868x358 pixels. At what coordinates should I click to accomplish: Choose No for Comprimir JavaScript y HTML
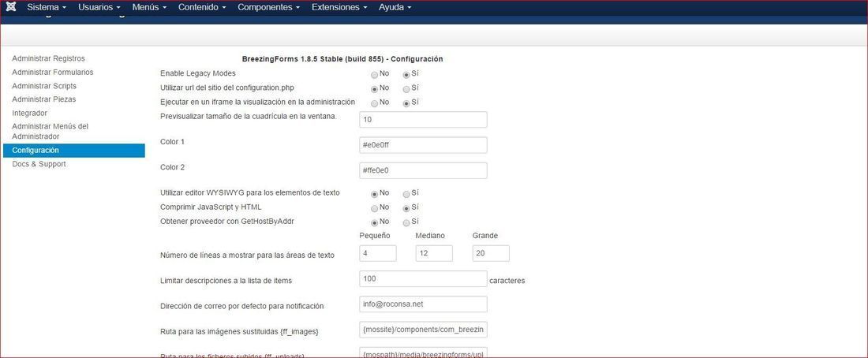point(375,208)
